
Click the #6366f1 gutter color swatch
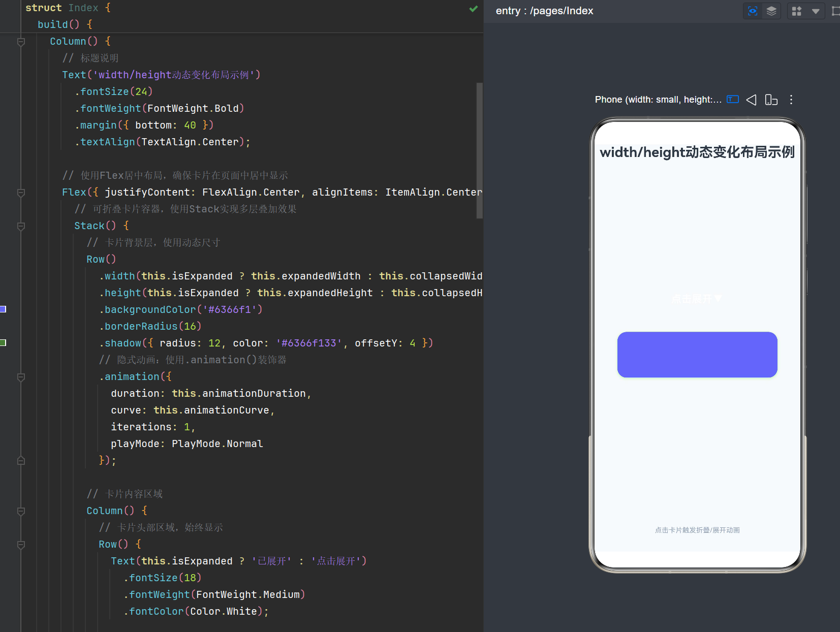(x=3, y=309)
